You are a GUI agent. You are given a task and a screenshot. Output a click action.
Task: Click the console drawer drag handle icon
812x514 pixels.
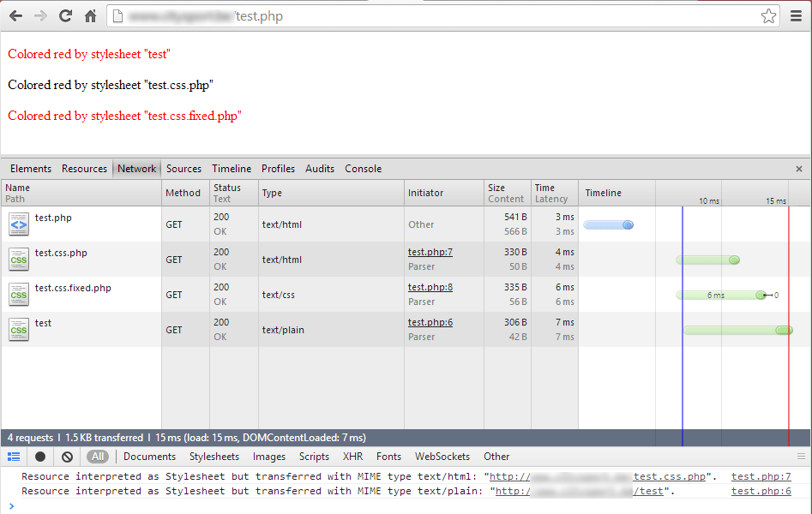[x=801, y=457]
